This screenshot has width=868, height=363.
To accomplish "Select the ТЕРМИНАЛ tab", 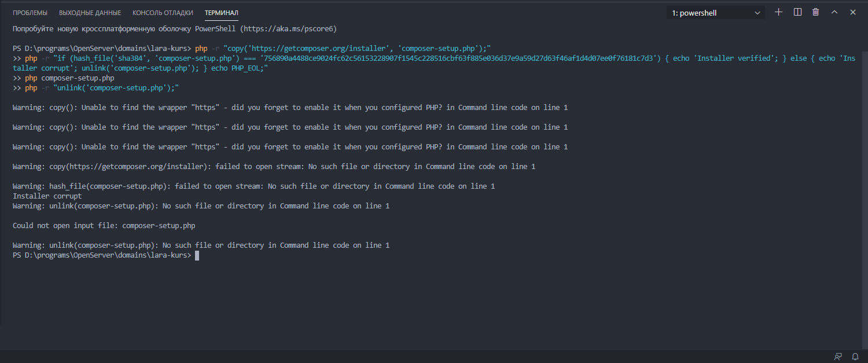I will (222, 13).
